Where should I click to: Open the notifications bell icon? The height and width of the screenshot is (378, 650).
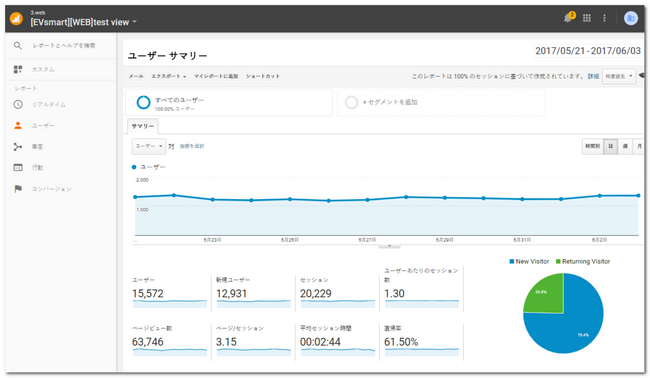[x=568, y=18]
